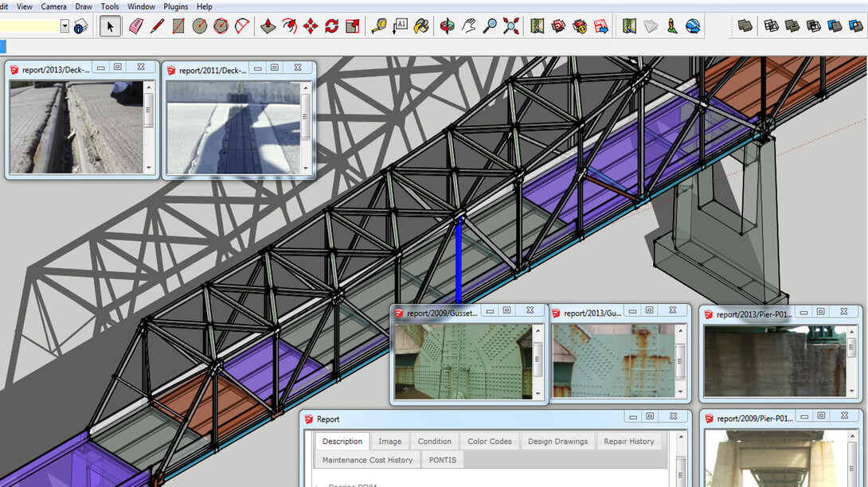Screen dimensions: 868x487
Task: Open the layer dropdown arrow
Action: point(65,26)
